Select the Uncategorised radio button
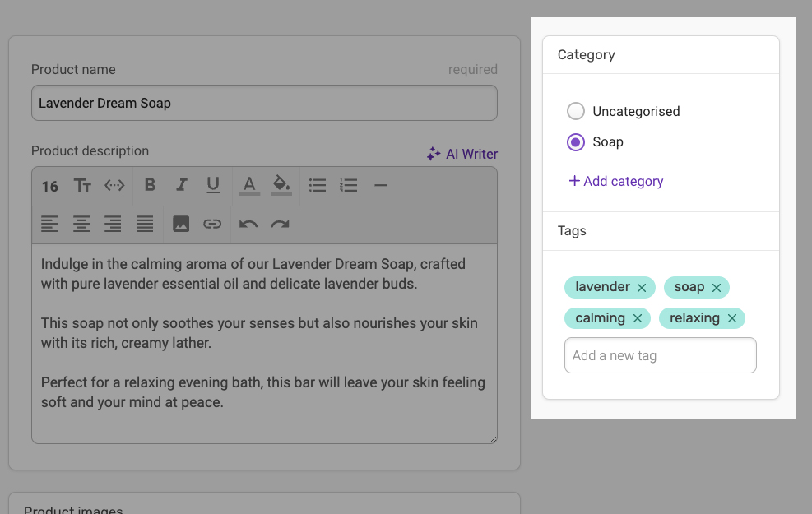 click(x=575, y=111)
